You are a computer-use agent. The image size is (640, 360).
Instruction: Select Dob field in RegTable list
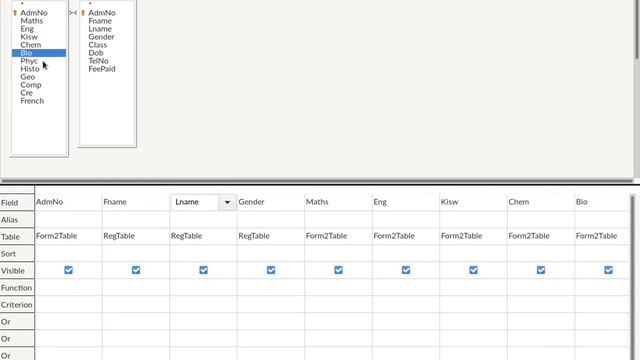click(x=96, y=53)
